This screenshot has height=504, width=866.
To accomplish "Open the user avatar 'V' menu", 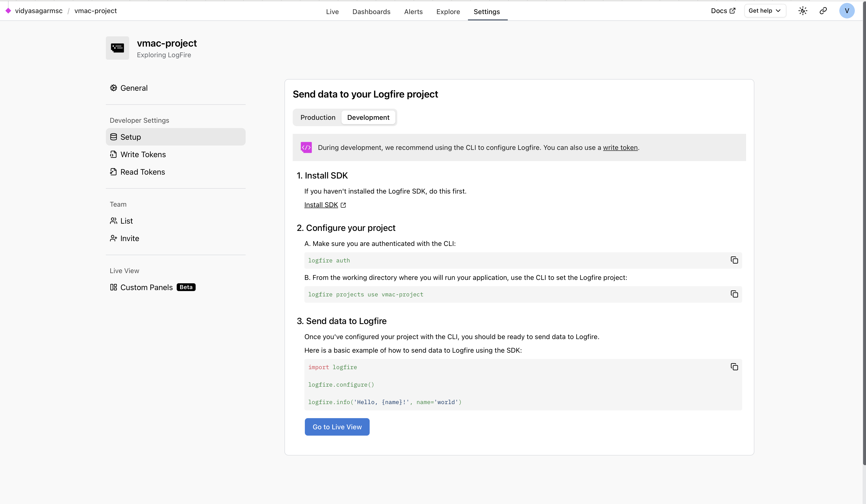I will coord(846,11).
